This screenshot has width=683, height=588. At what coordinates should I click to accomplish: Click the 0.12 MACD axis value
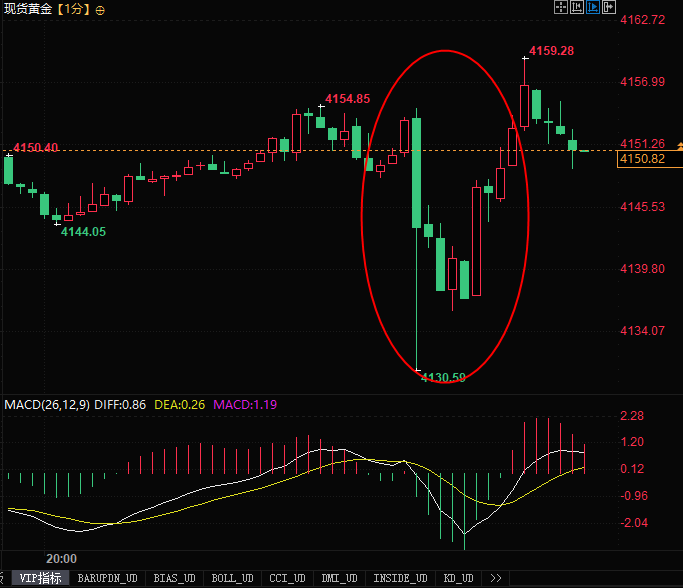click(632, 469)
